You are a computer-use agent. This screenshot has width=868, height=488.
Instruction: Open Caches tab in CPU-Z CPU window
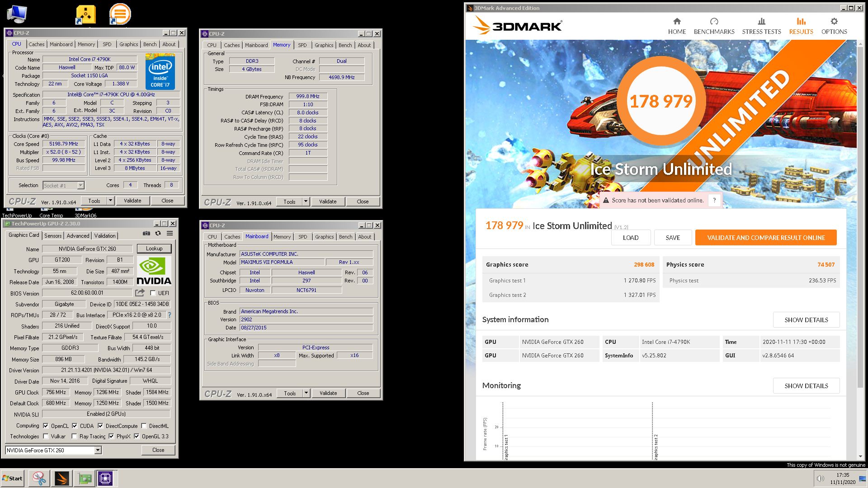pyautogui.click(x=37, y=44)
